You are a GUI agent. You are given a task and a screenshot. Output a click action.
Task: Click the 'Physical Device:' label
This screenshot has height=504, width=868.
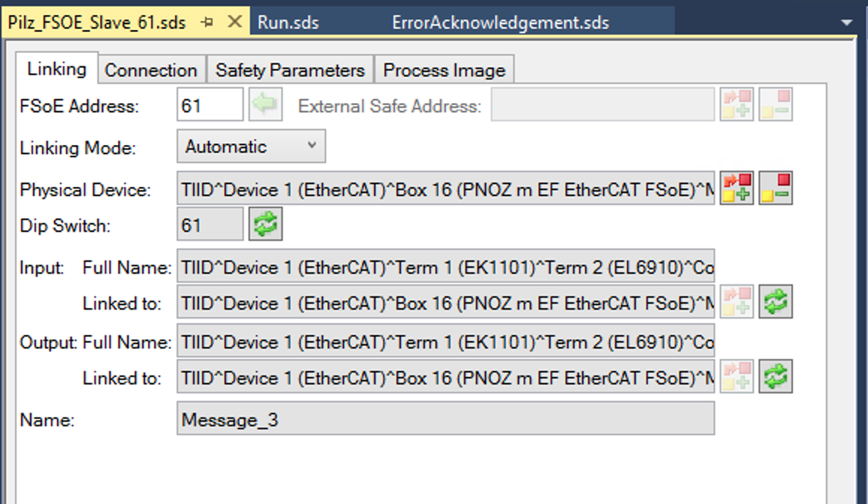point(85,190)
